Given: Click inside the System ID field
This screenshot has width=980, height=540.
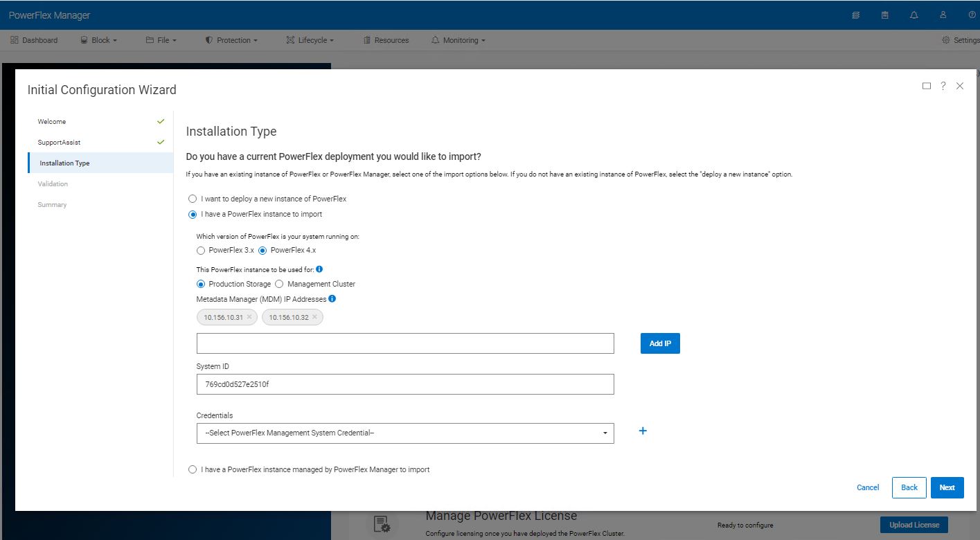Looking at the screenshot, I should [405, 384].
